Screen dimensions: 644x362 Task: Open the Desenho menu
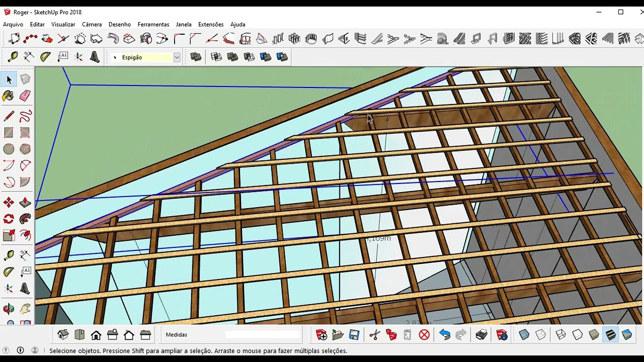coord(120,24)
